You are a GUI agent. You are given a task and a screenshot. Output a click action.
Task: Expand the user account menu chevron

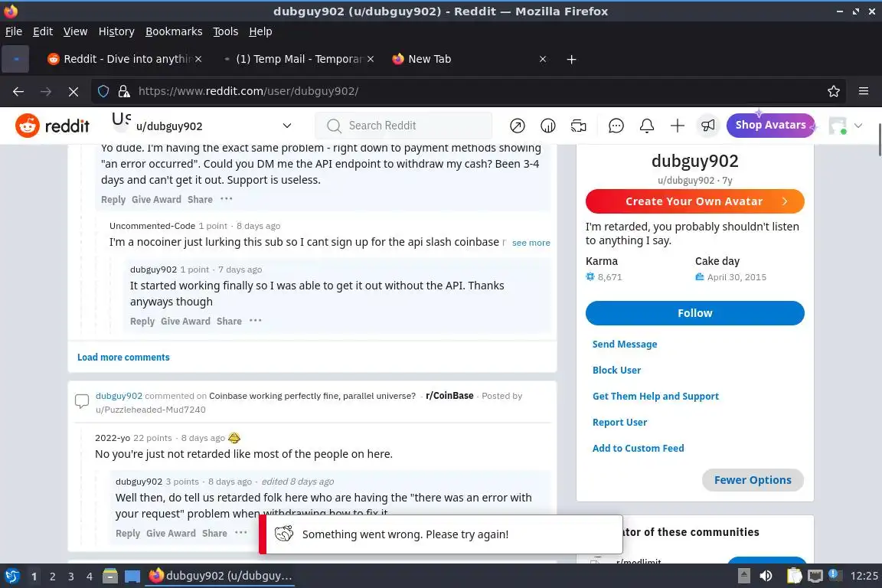pos(858,126)
